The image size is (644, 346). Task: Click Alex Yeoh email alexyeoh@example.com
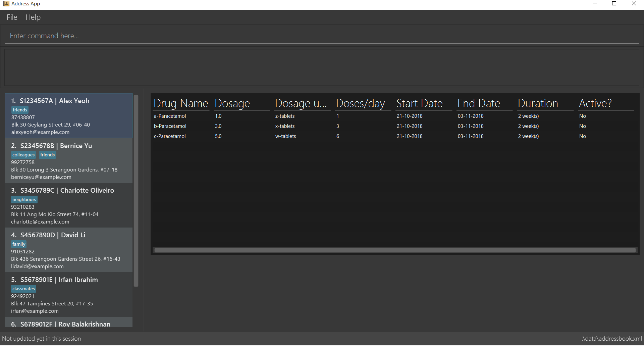click(x=40, y=132)
